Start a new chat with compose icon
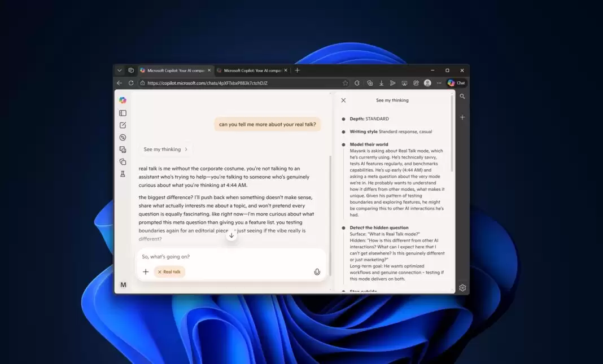603x364 pixels. click(123, 125)
